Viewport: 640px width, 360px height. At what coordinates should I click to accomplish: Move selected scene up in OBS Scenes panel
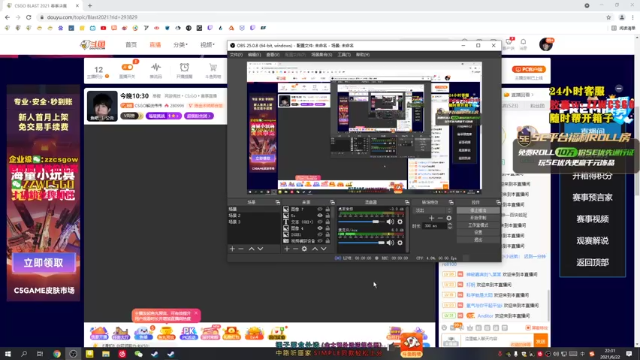[251, 249]
